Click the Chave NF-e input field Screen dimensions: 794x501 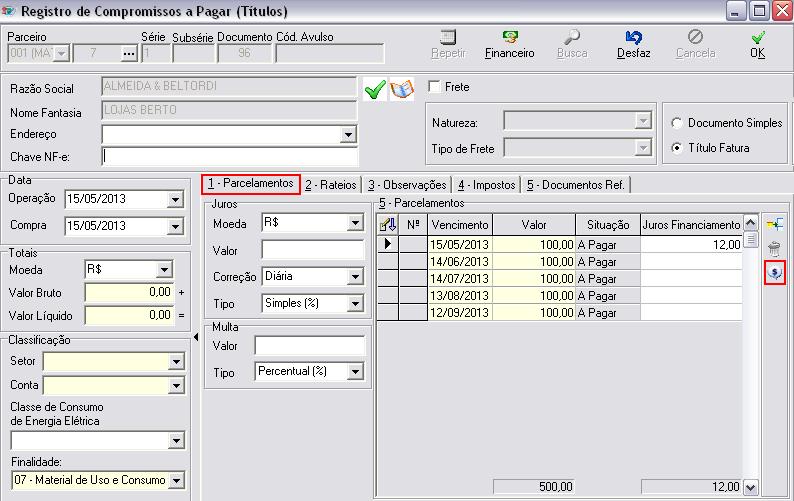point(229,156)
